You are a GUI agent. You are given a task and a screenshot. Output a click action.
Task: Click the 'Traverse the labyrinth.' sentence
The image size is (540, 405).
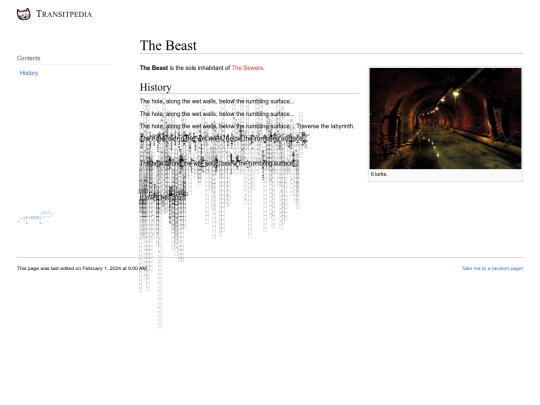(325, 126)
